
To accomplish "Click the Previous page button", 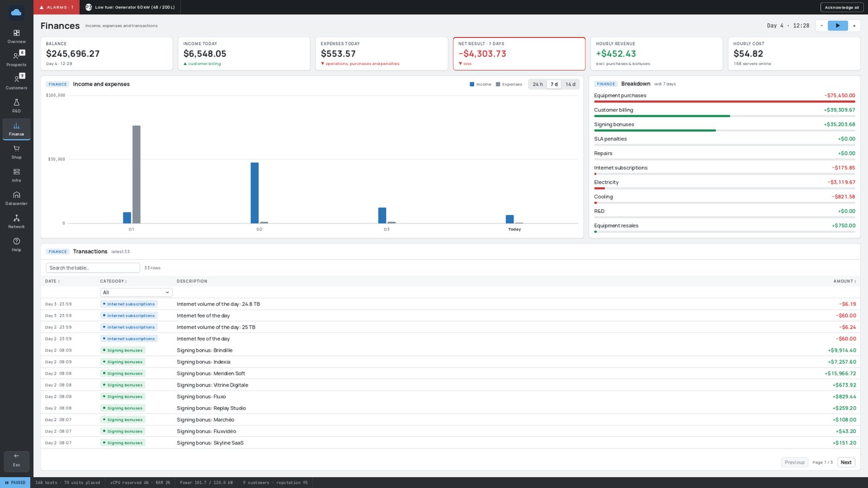I will click(x=795, y=463).
